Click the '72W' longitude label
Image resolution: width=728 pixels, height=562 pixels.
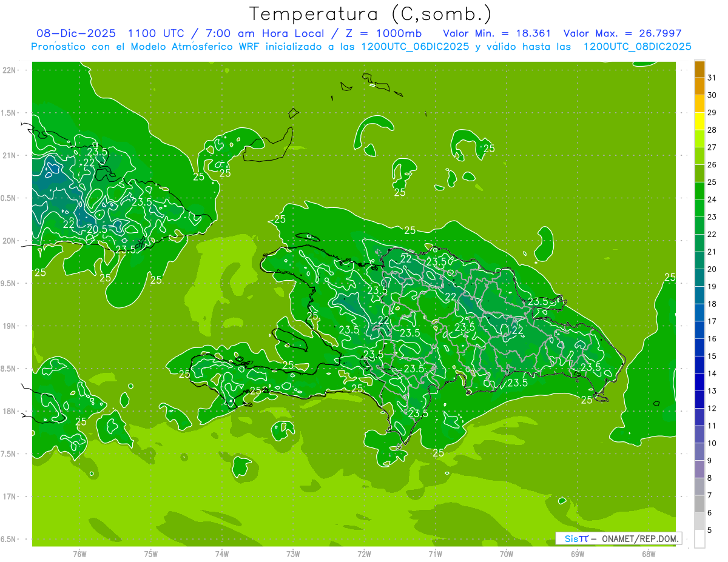(x=364, y=554)
